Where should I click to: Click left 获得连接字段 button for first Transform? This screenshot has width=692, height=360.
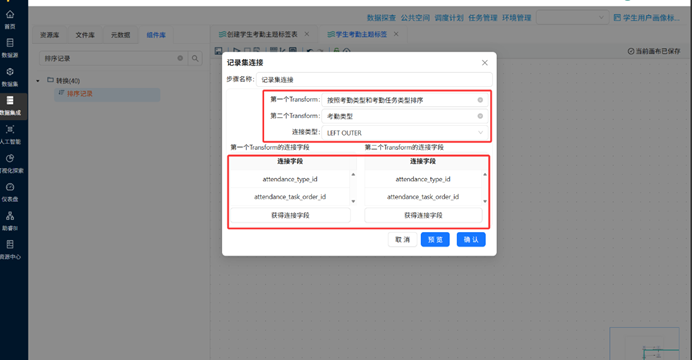click(x=290, y=215)
